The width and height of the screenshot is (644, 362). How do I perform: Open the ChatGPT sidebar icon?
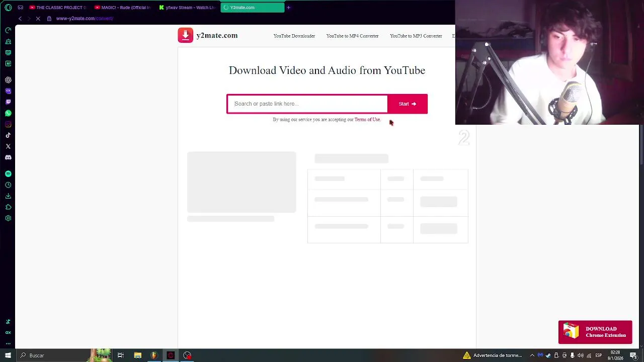[x=8, y=80]
